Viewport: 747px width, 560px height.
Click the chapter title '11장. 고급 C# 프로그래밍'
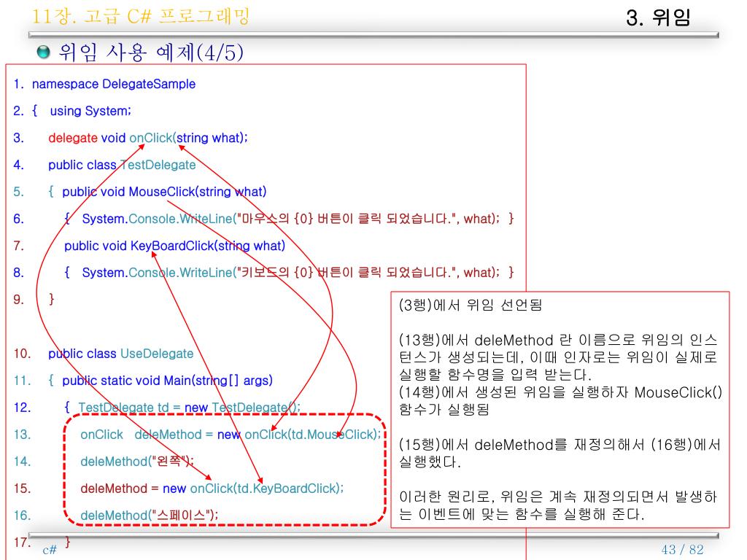pos(140,16)
